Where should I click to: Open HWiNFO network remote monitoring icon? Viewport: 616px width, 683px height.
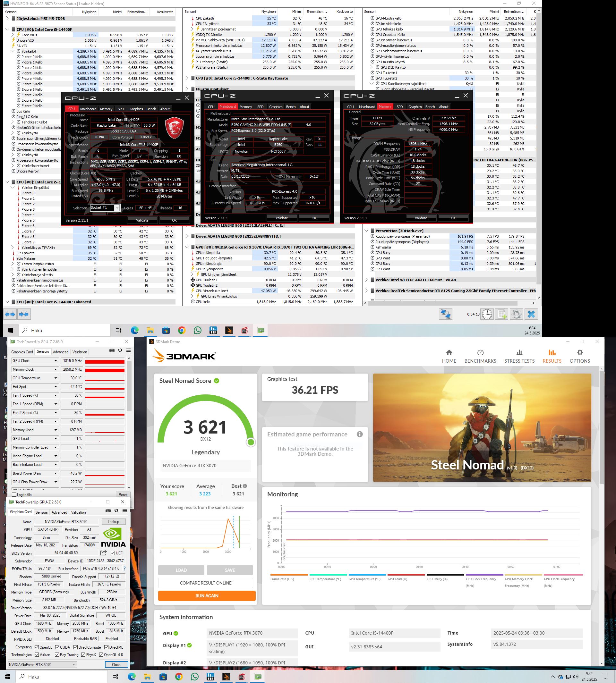[x=445, y=314]
